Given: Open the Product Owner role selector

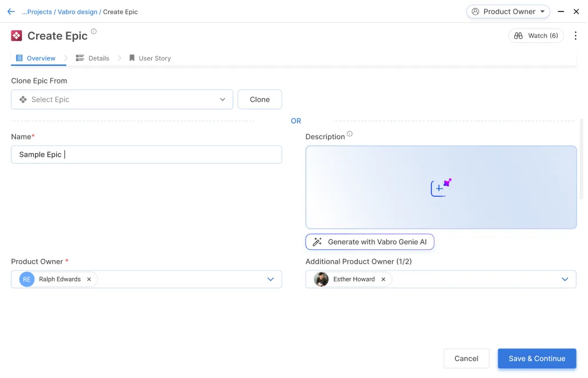Looking at the screenshot, I should tap(508, 11).
